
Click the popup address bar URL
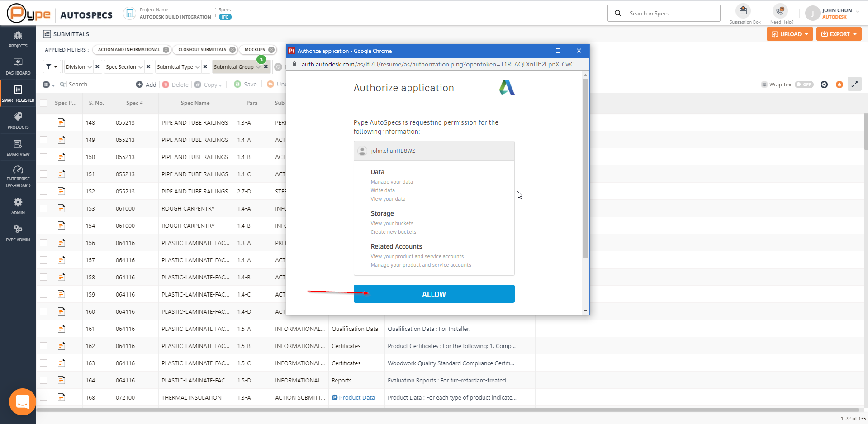point(440,64)
